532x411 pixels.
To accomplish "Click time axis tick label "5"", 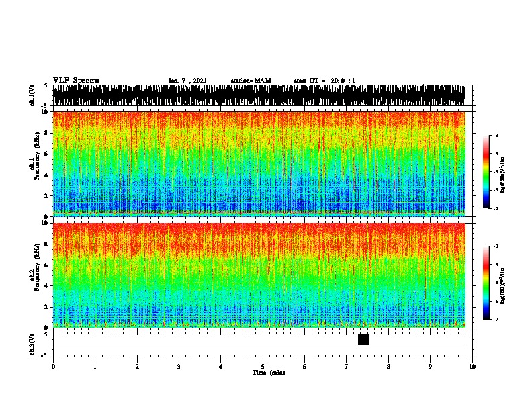I will 263,366.
